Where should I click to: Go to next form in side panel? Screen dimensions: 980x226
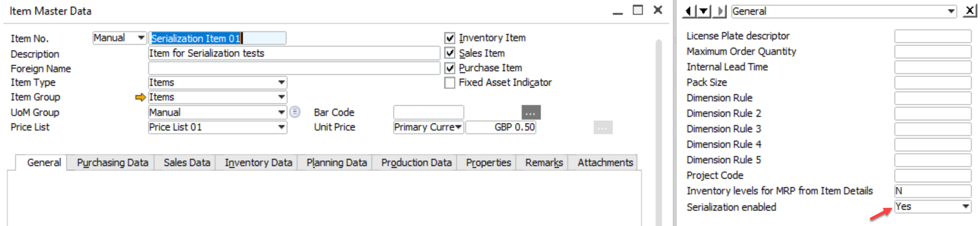tap(720, 11)
